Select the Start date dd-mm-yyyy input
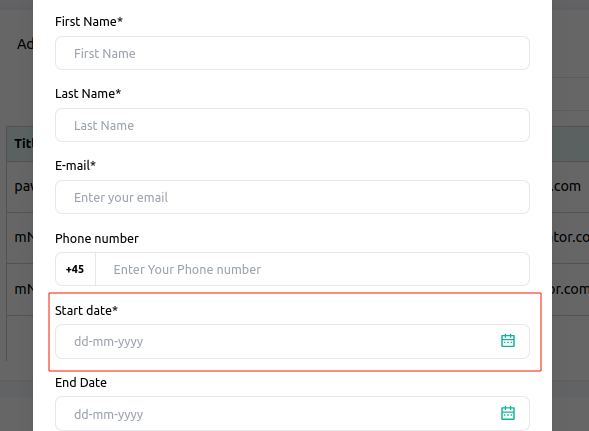This screenshot has height=431, width=589. (292, 341)
